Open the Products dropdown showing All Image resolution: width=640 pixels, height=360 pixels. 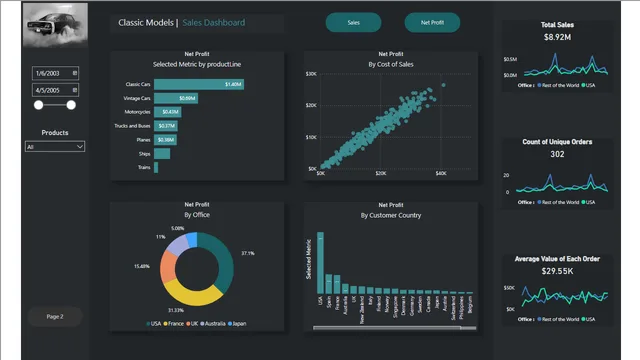coord(55,147)
